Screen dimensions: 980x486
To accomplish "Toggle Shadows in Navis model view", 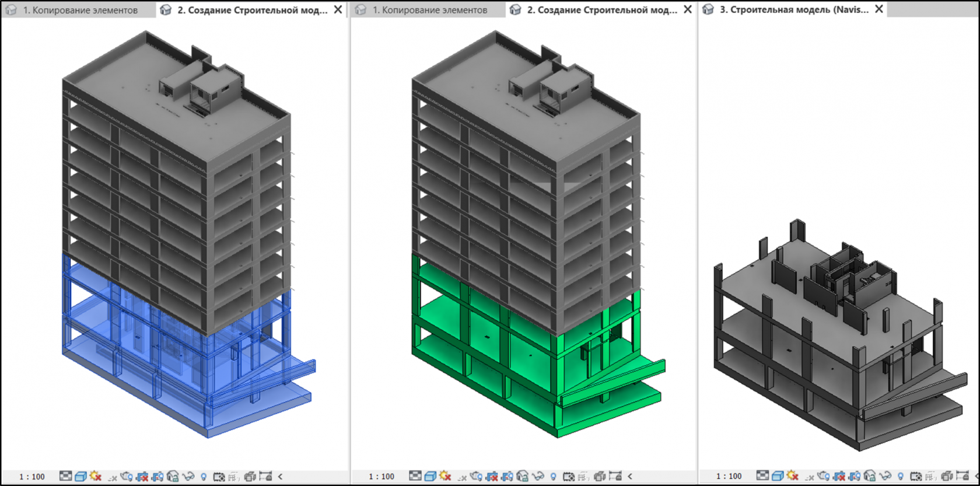I will (810, 477).
